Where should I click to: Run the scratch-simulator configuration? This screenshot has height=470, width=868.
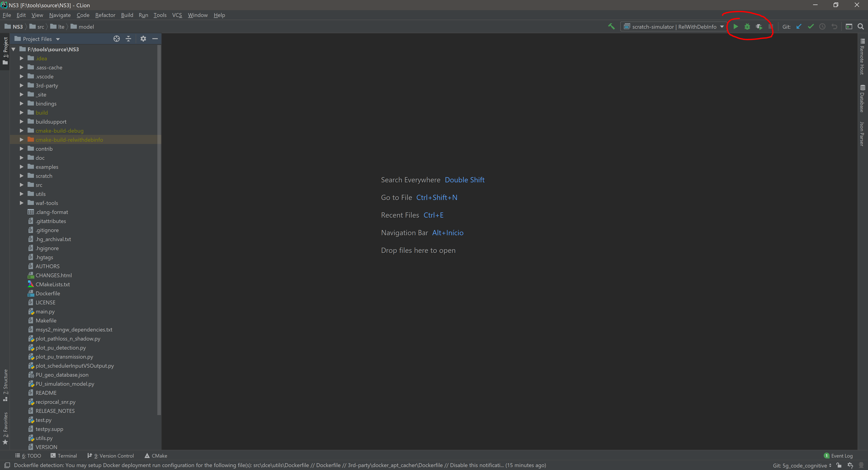736,27
